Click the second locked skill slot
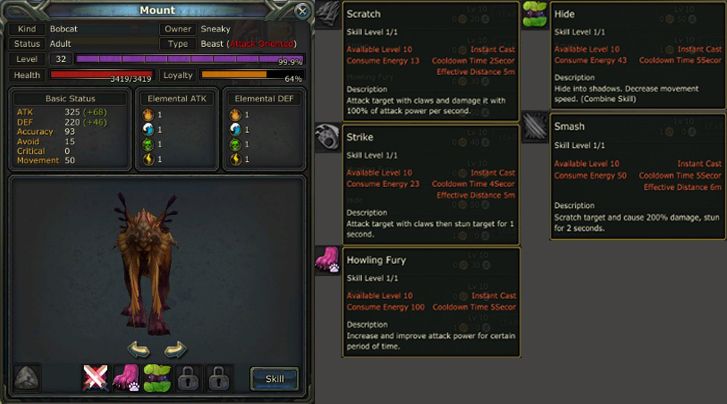 218,378
